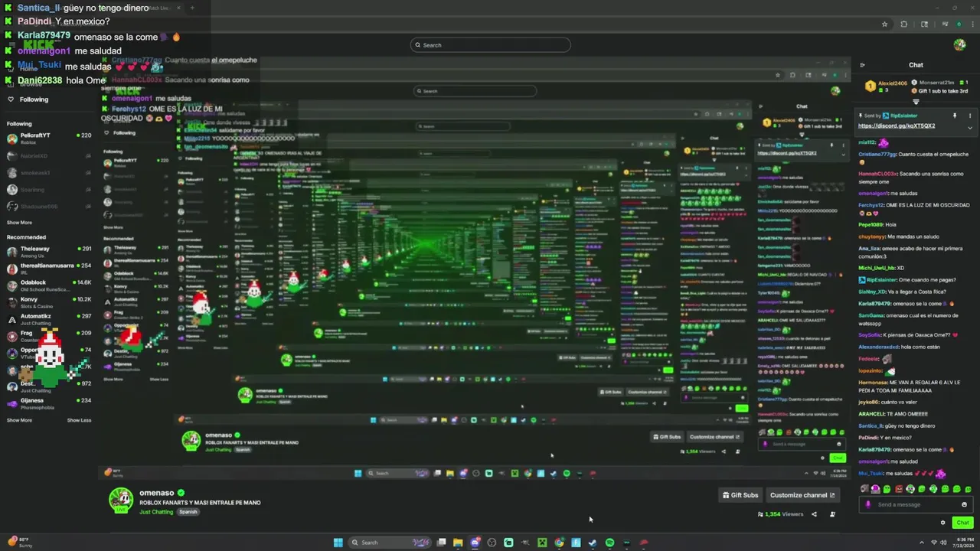Open chat settings gear icon

tap(942, 523)
